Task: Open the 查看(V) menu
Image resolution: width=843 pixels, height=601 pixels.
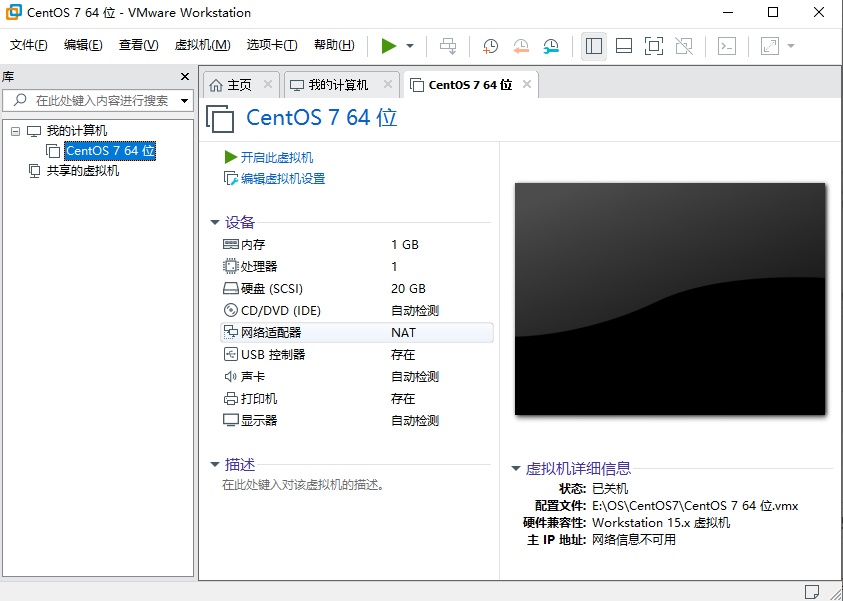Action: pos(139,45)
